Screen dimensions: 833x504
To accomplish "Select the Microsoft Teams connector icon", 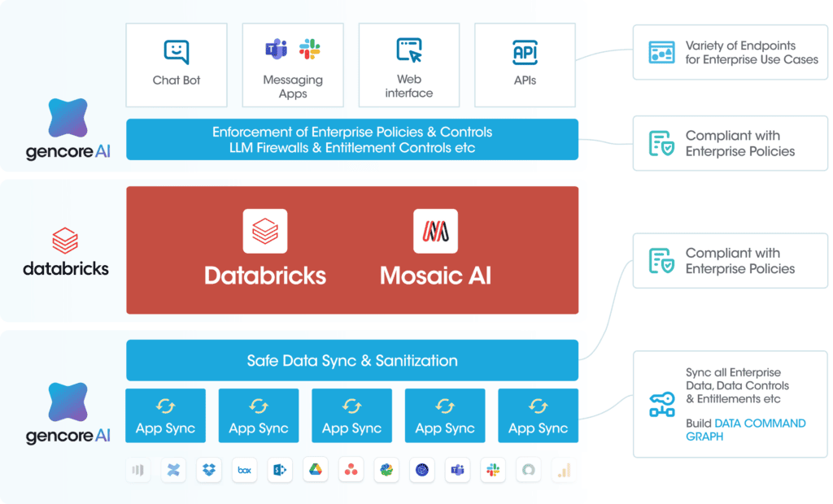I will [x=457, y=470].
